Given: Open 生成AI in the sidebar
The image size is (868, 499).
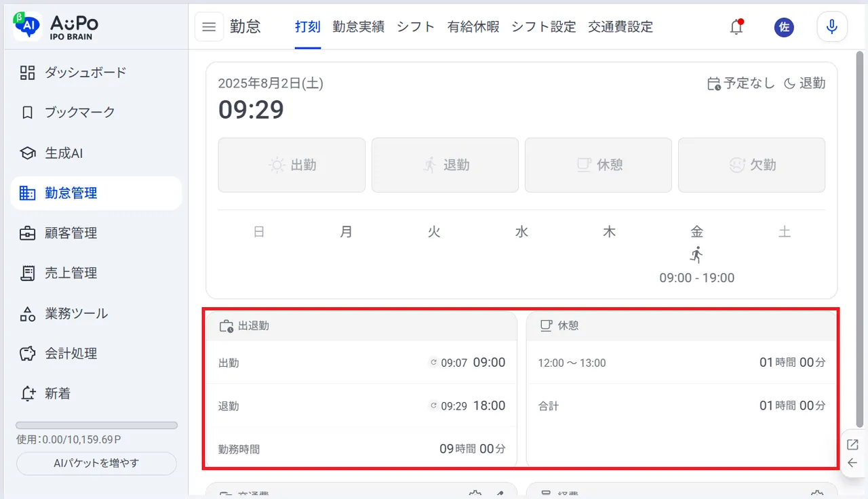Looking at the screenshot, I should pos(96,153).
